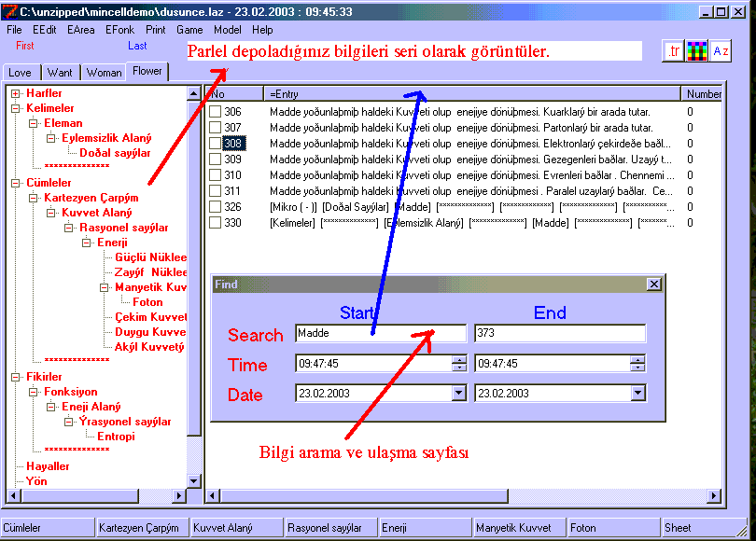This screenshot has height=541, width=756.
Task: Collapse the Cümleler tree node
Action: 16,183
